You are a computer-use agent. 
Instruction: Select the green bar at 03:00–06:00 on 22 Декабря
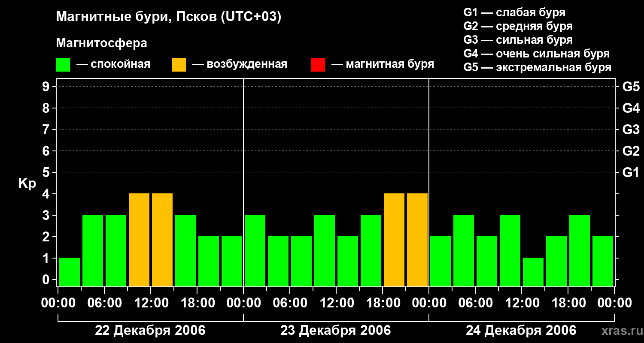(93, 250)
